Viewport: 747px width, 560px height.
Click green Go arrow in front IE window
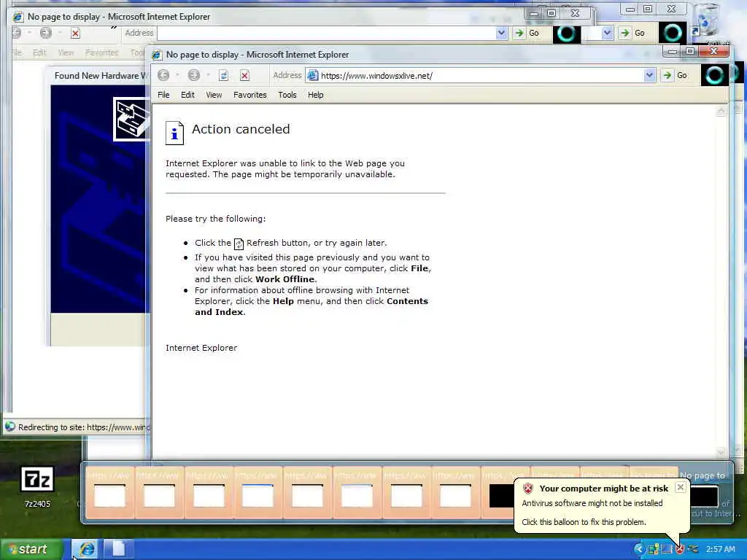[x=667, y=75]
